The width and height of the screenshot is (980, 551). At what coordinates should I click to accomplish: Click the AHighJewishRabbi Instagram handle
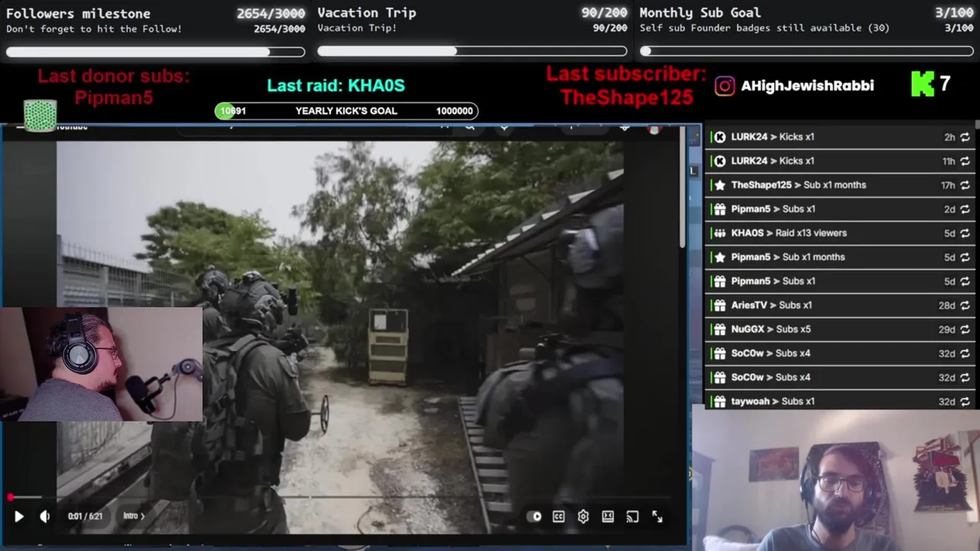click(x=807, y=86)
